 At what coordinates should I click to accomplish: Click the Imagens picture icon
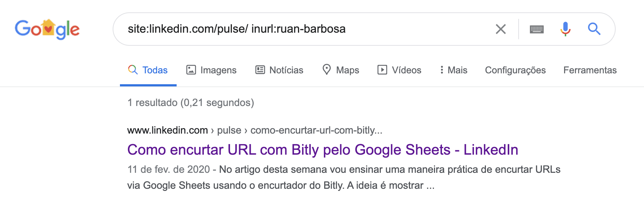pyautogui.click(x=191, y=70)
